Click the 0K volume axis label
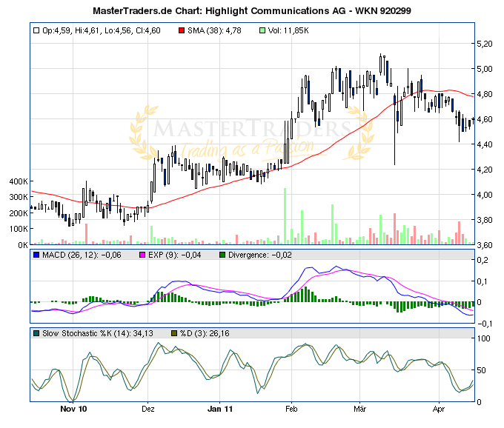Screen dimensions: 504x428 click(23, 245)
